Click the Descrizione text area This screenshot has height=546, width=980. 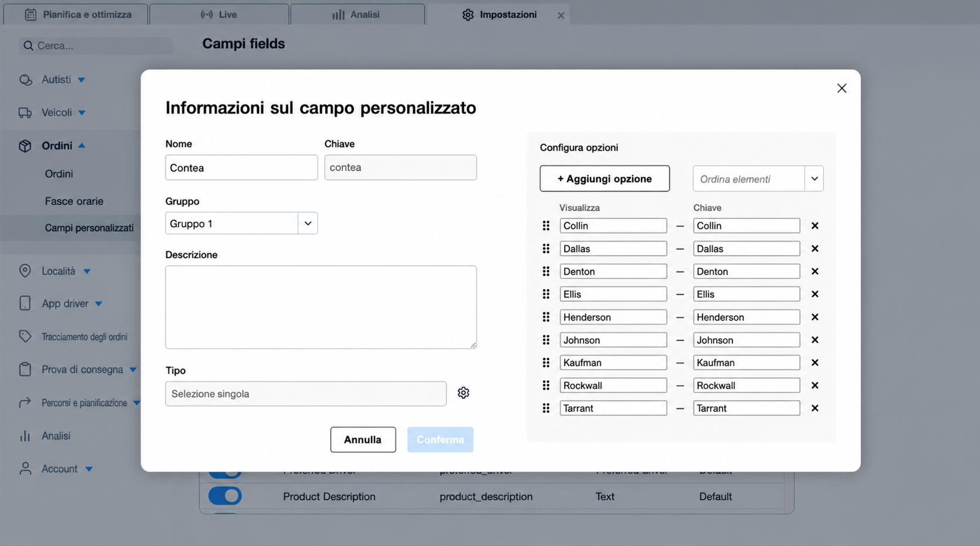tap(321, 307)
